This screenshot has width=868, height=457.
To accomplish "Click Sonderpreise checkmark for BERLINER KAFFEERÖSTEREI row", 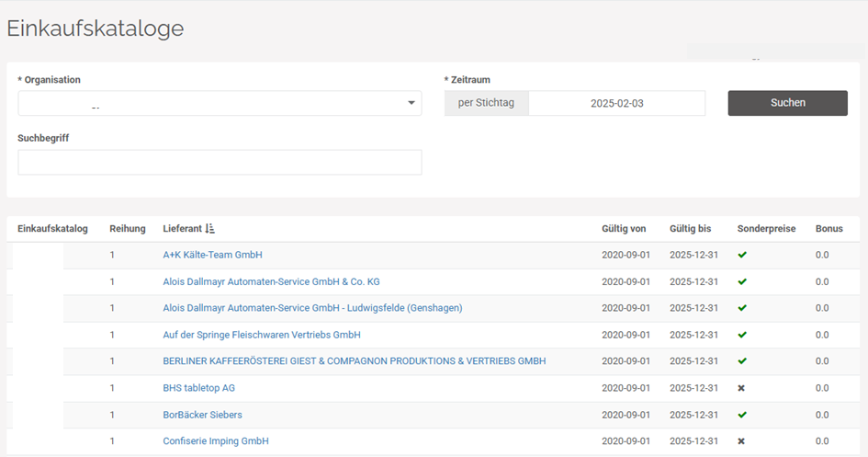I will pos(742,361).
